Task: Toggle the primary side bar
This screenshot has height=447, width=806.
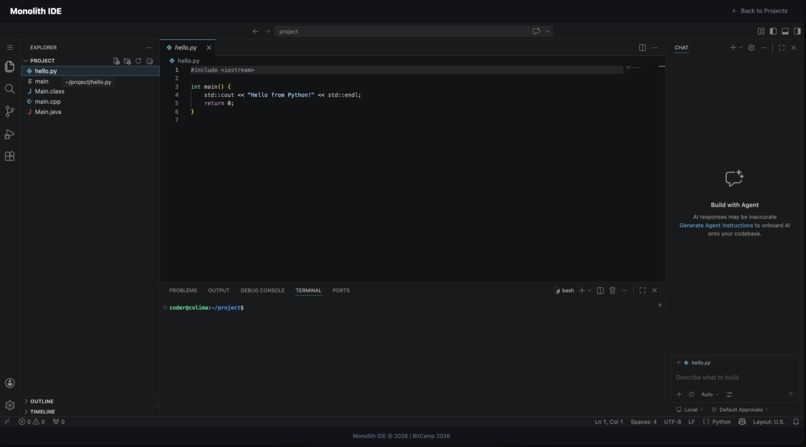Action: pos(773,31)
